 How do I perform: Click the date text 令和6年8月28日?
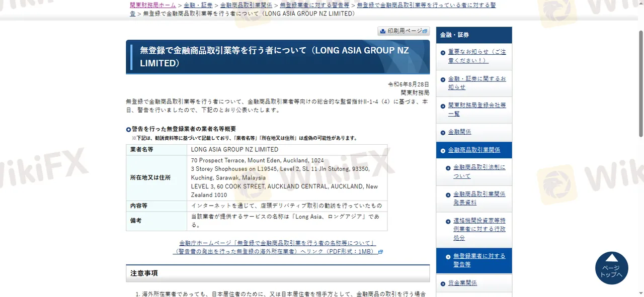pyautogui.click(x=408, y=84)
